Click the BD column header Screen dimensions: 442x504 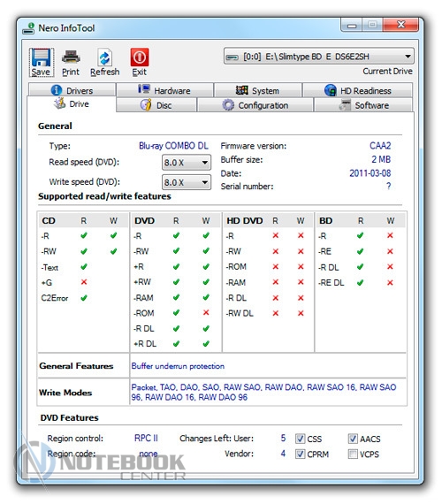(x=325, y=220)
